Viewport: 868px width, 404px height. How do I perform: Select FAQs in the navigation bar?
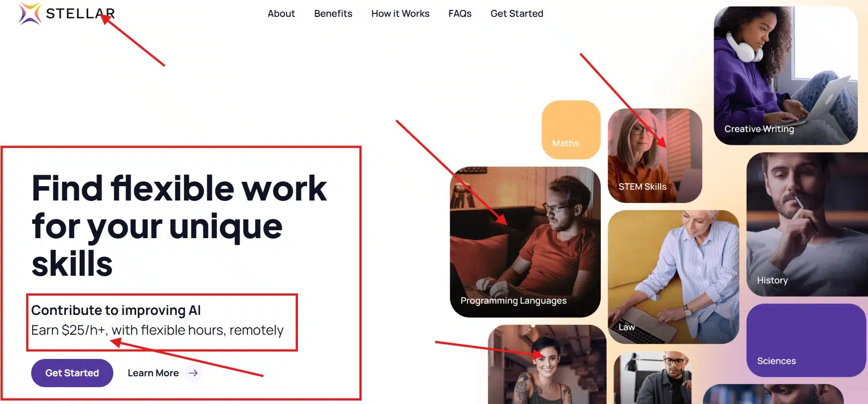460,13
